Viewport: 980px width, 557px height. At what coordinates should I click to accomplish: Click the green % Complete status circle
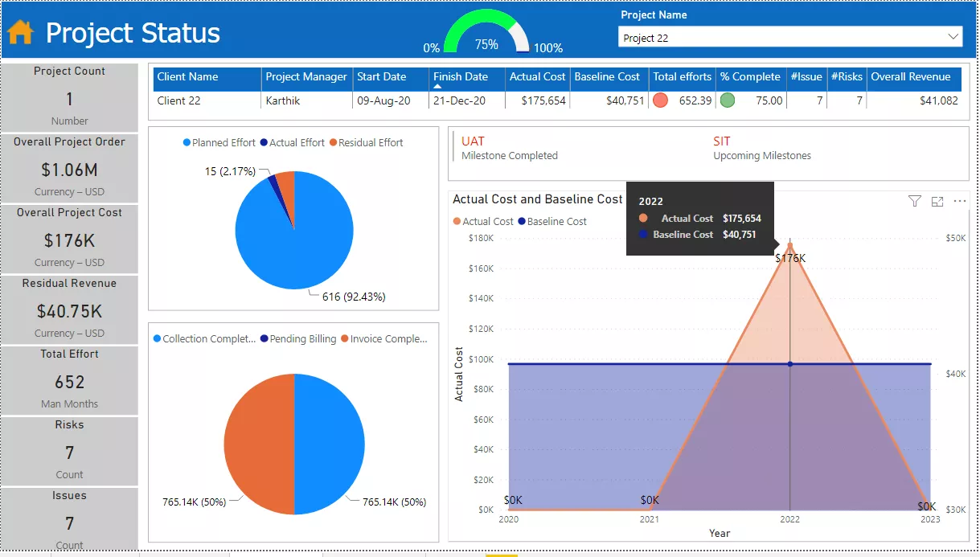coord(728,100)
